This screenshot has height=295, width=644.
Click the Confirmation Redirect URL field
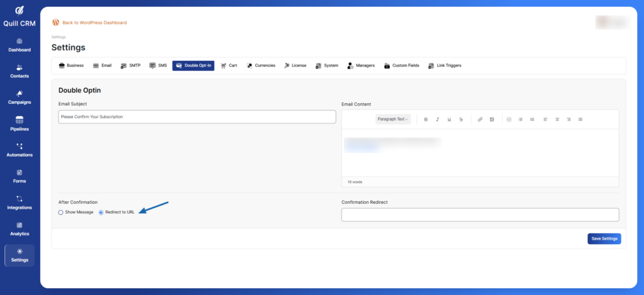(480, 215)
